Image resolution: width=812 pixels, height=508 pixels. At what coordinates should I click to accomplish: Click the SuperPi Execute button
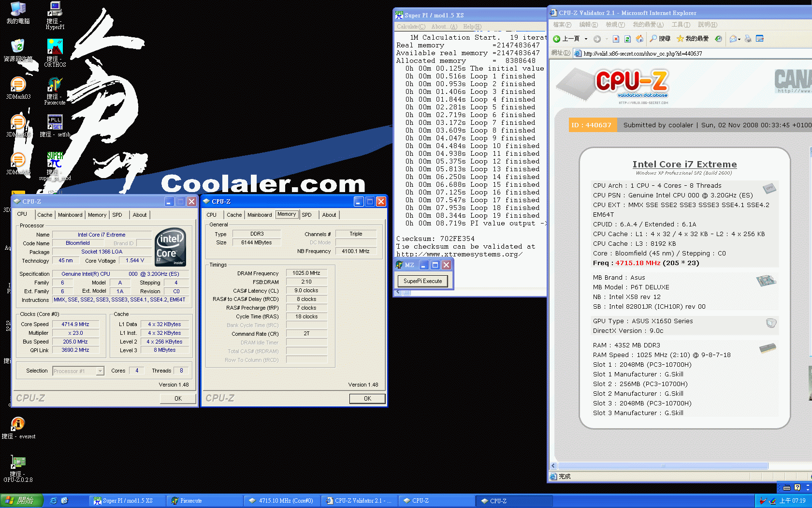click(423, 281)
